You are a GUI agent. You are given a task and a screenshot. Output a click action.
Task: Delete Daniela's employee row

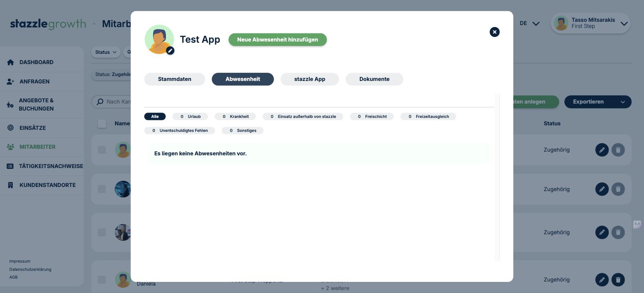pyautogui.click(x=618, y=279)
